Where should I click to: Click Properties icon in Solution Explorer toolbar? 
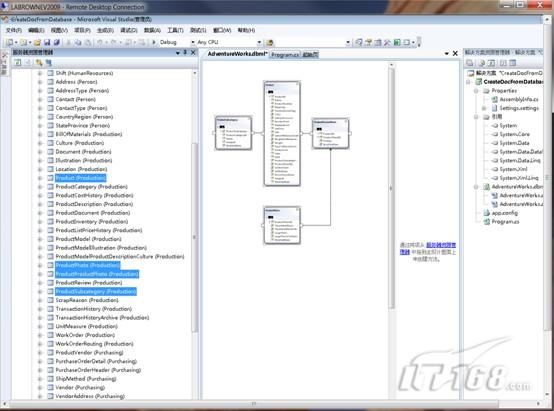(470, 63)
